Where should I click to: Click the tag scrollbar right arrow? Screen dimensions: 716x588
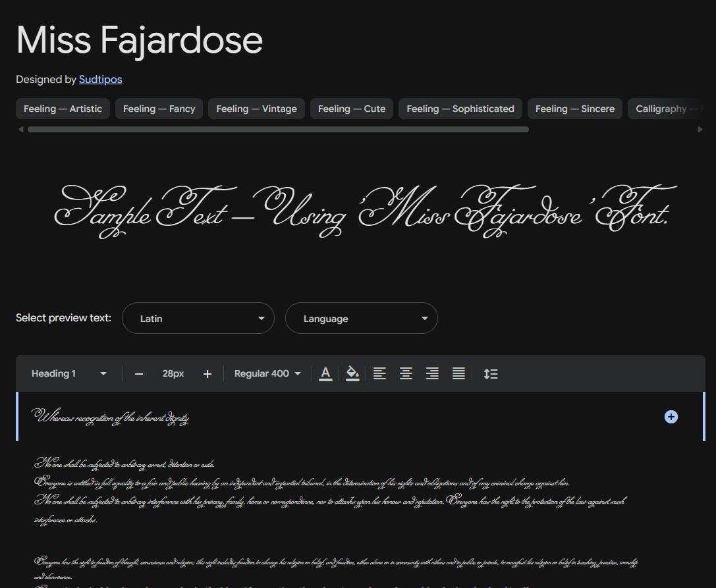click(x=700, y=130)
